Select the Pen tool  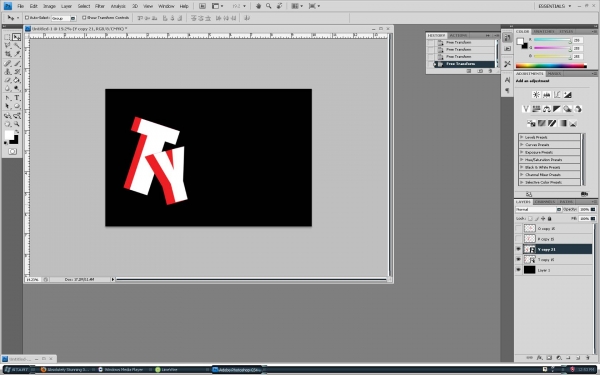click(x=7, y=98)
